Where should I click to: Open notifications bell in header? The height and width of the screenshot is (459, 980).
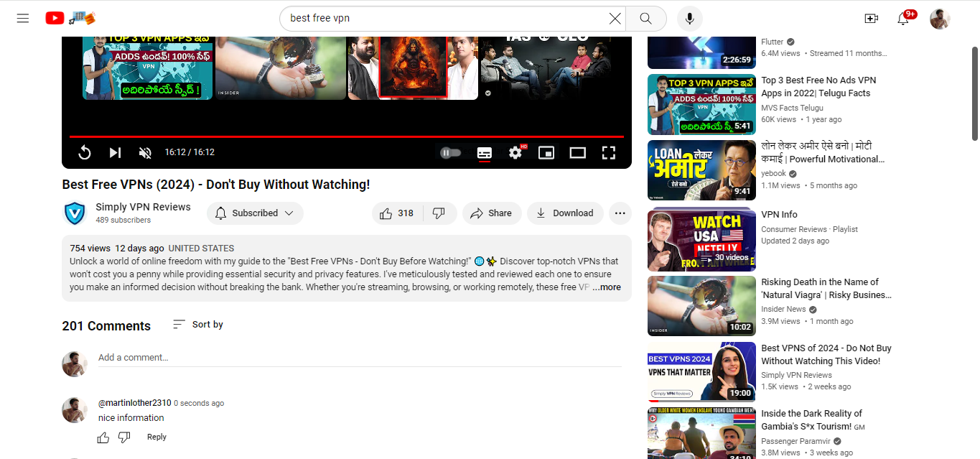pyautogui.click(x=903, y=18)
